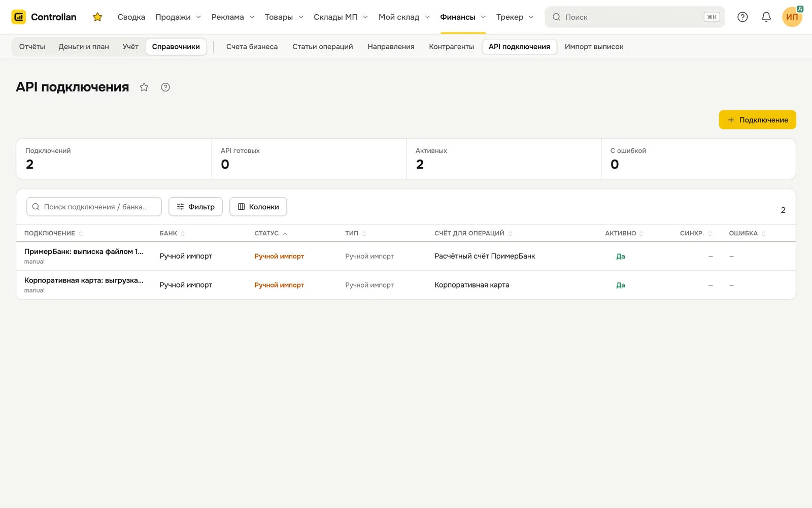This screenshot has height=508, width=812.
Task: Switch to the Учёт tab
Action: tap(130, 47)
